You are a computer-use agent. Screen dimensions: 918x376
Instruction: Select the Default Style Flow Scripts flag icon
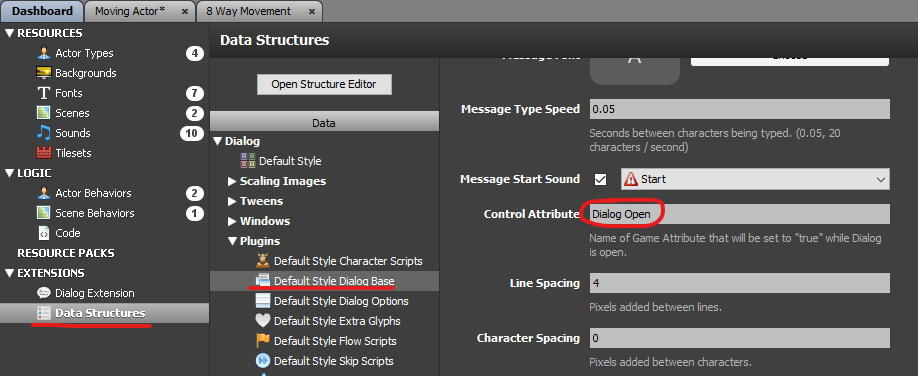coord(263,341)
